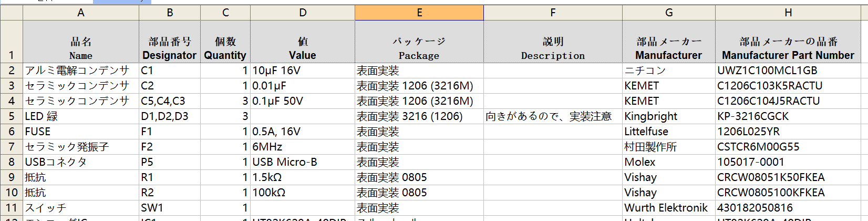Select the ニチコン manufacturer cell
868x221 pixels.
point(669,71)
